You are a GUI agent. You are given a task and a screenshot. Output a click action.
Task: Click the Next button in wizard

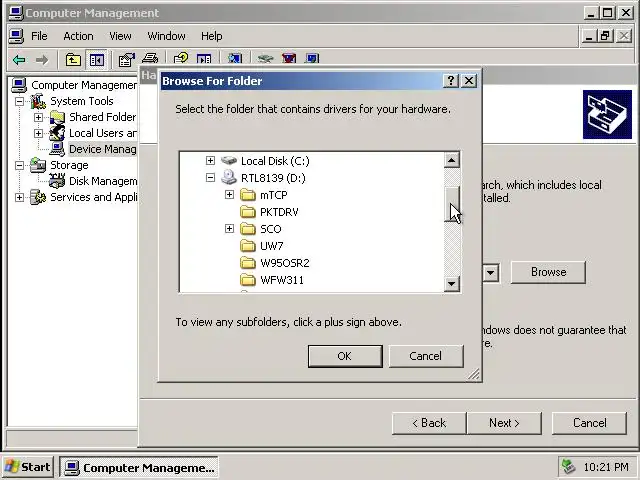(504, 423)
